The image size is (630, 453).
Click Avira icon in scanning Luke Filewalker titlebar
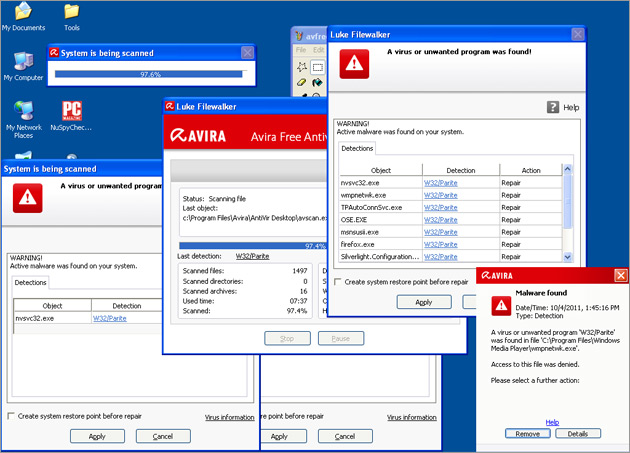click(x=170, y=106)
